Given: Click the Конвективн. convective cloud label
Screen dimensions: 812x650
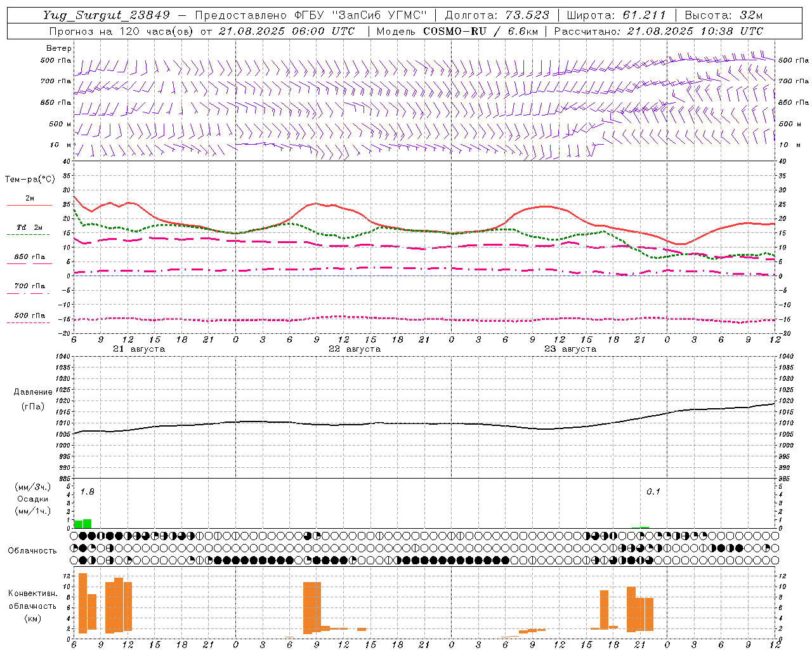Looking at the screenshot, I should coord(32,594).
